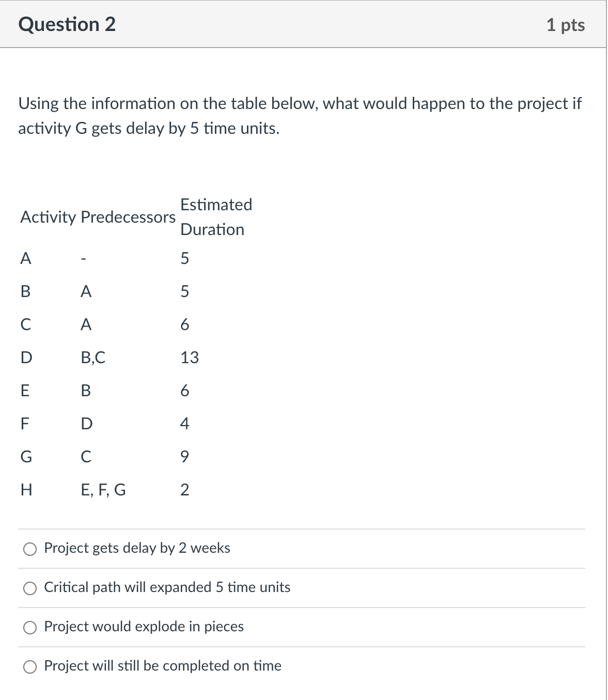Click the answer text "Project gets delay by 2 weeks"
Screen dimensions: 608x700
(x=136, y=549)
